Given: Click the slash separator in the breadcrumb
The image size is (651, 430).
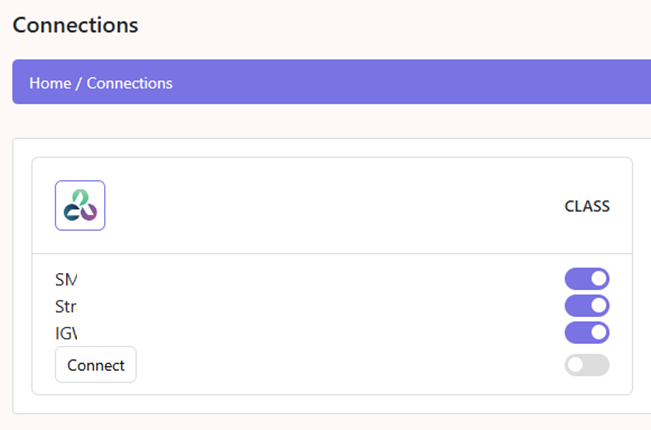Looking at the screenshot, I should [79, 83].
